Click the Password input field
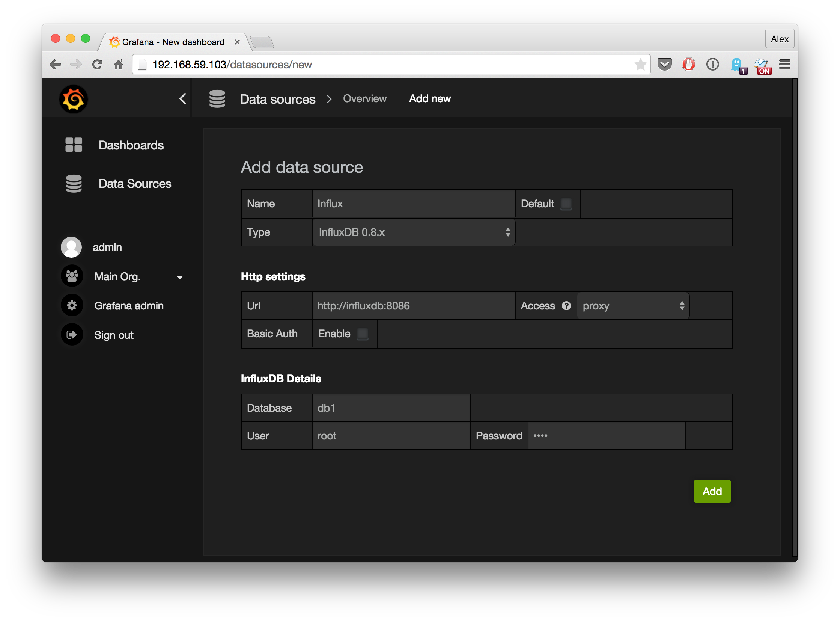Viewport: 840px width, 622px height. coord(607,436)
